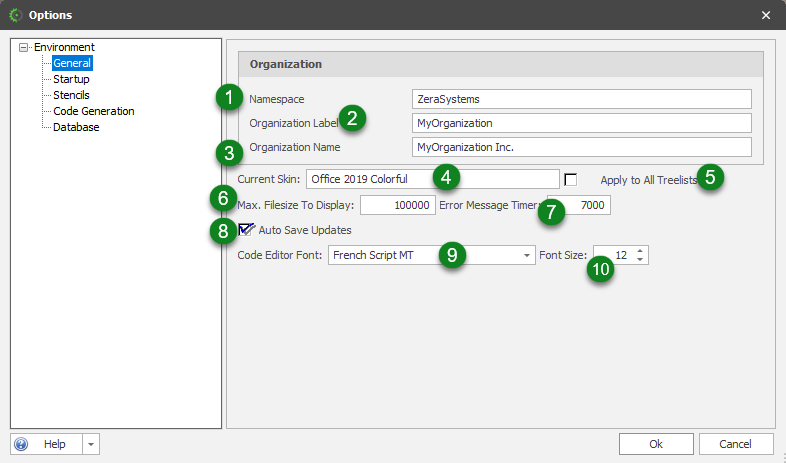Click the Auto Save Updates label

click(305, 230)
